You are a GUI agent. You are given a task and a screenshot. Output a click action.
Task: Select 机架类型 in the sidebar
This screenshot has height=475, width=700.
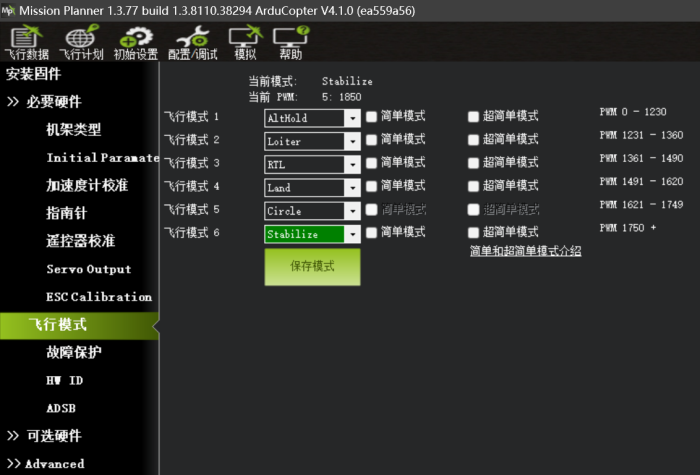(74, 130)
